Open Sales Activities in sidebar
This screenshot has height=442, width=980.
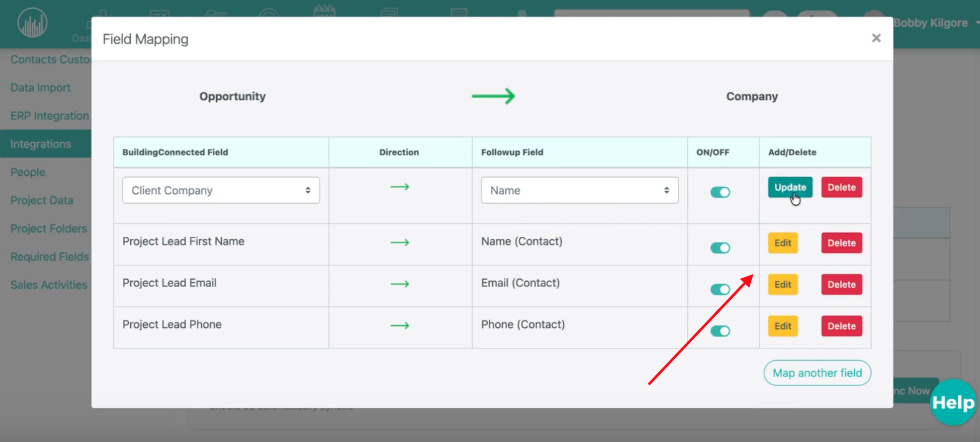click(49, 285)
